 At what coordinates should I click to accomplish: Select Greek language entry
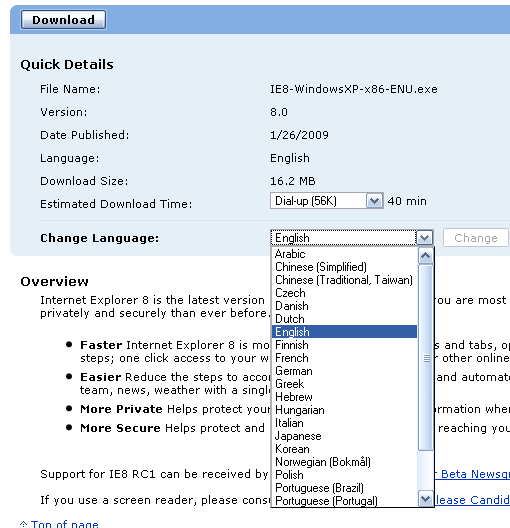pos(344,384)
